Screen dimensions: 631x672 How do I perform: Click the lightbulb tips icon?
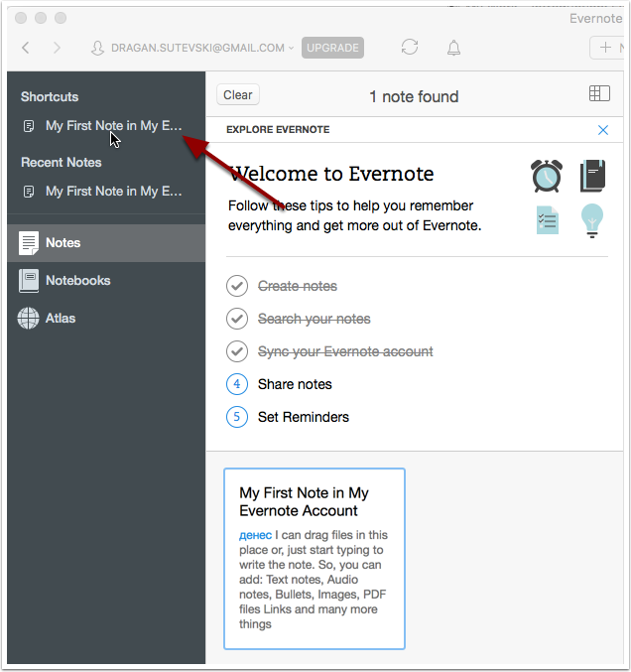(592, 218)
